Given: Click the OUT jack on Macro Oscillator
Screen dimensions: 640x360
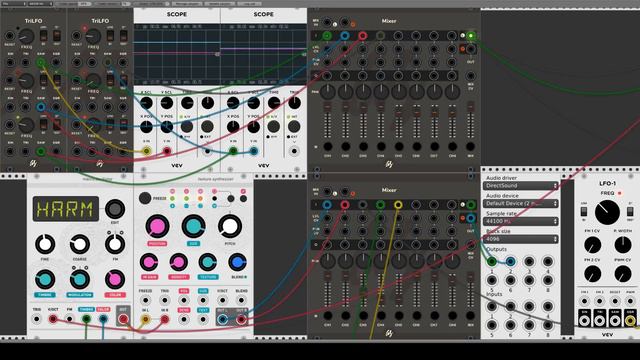Looking at the screenshot, I should tap(123, 319).
